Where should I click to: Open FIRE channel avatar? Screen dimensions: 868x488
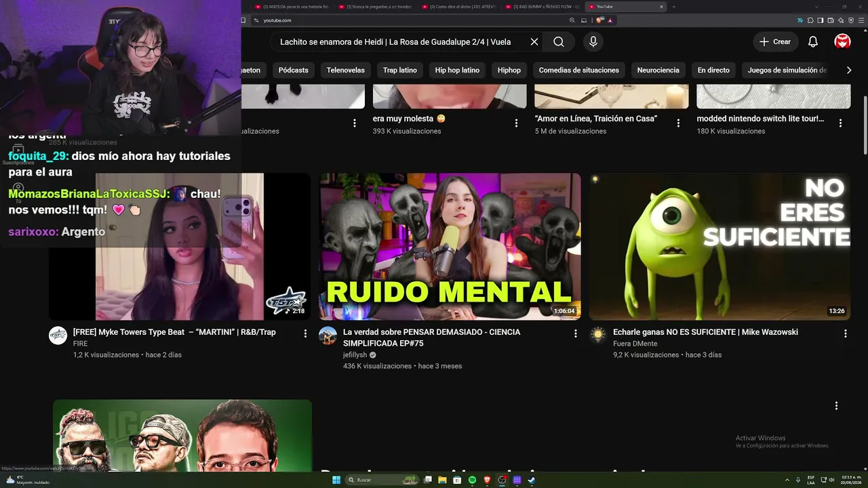tap(58, 335)
